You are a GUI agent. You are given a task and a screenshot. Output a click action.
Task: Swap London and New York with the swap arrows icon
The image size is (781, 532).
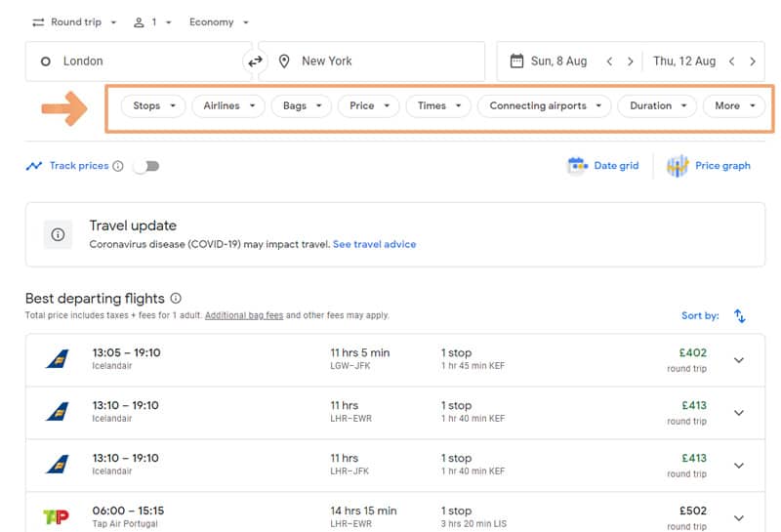255,61
